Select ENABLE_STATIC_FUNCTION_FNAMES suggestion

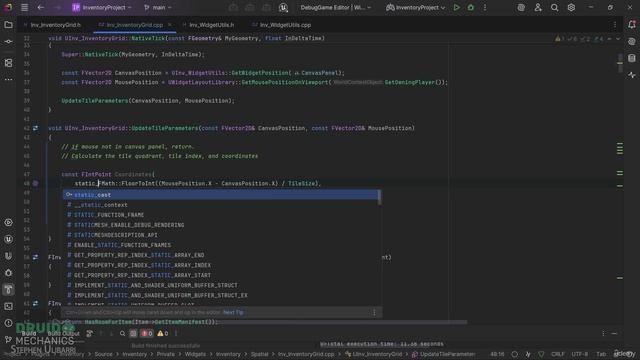(x=220, y=245)
